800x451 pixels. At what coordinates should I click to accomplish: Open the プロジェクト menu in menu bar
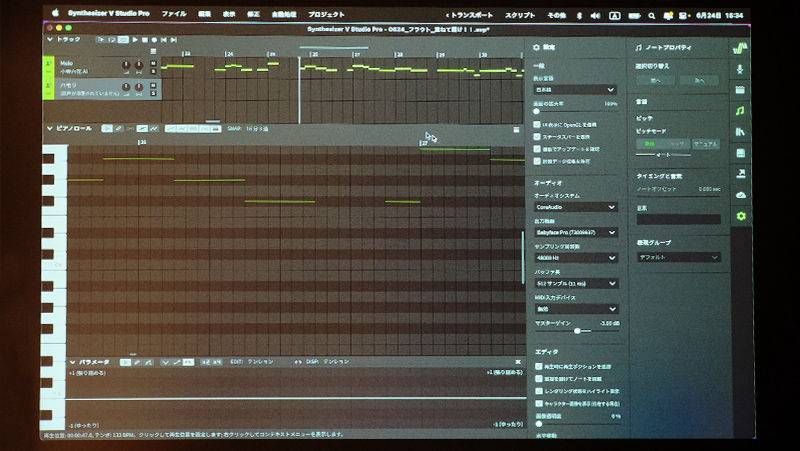[x=326, y=15]
